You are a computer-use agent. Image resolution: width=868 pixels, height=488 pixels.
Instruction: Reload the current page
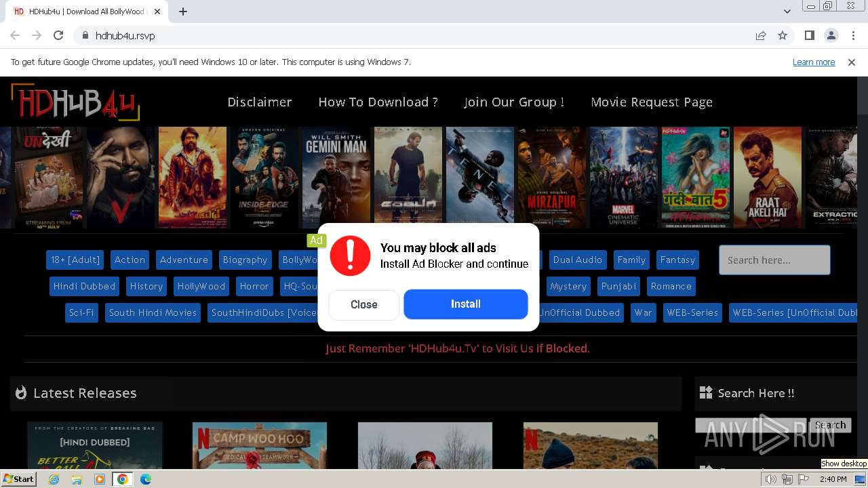point(58,35)
